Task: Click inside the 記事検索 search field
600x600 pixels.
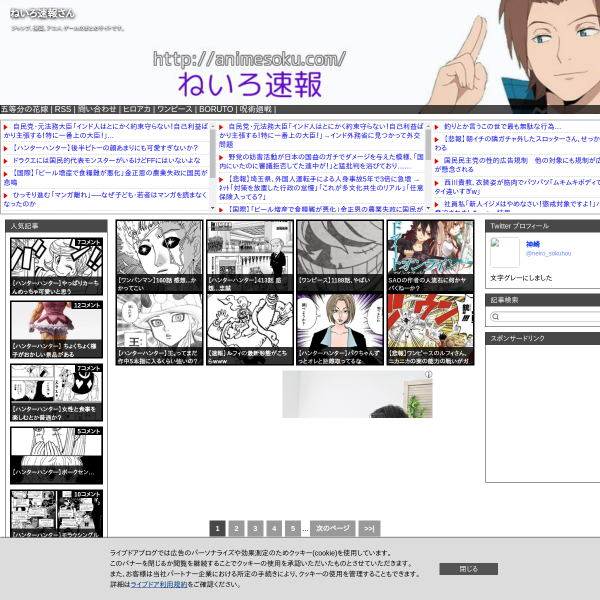Action: coord(545,316)
